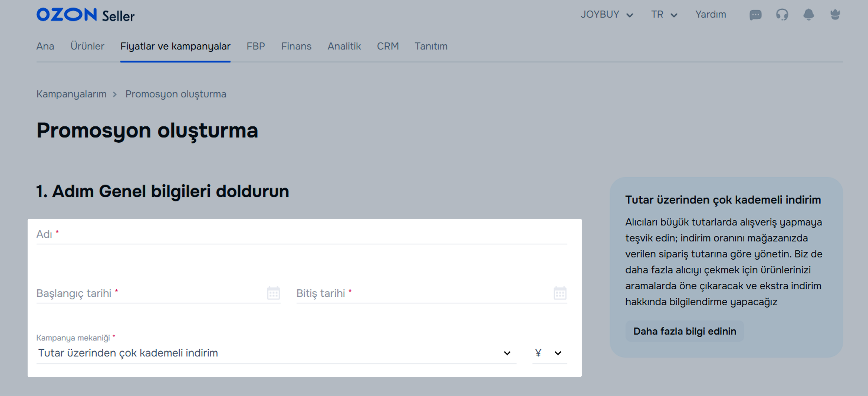The height and width of the screenshot is (396, 868).
Task: Switch to the Finans tab
Action: pos(296,46)
